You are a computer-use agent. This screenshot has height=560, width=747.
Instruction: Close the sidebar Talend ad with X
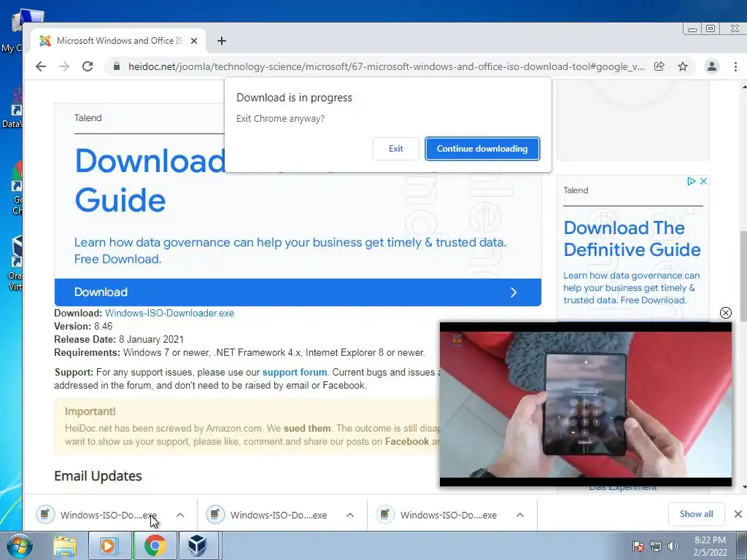(703, 182)
